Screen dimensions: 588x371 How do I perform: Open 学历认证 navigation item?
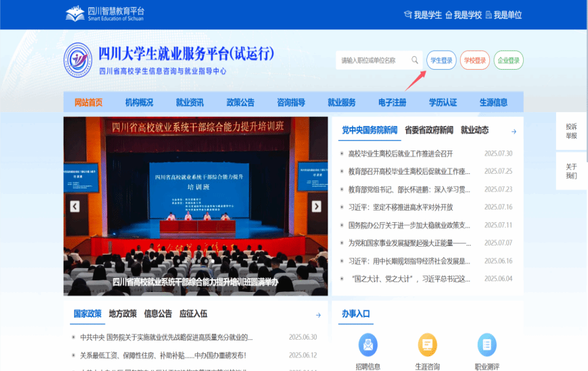[x=443, y=102]
